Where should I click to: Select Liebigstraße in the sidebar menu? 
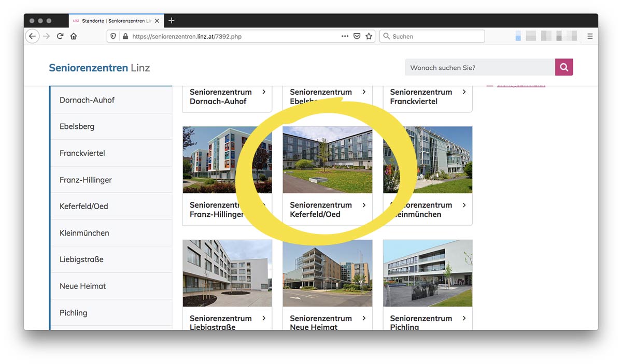[81, 259]
